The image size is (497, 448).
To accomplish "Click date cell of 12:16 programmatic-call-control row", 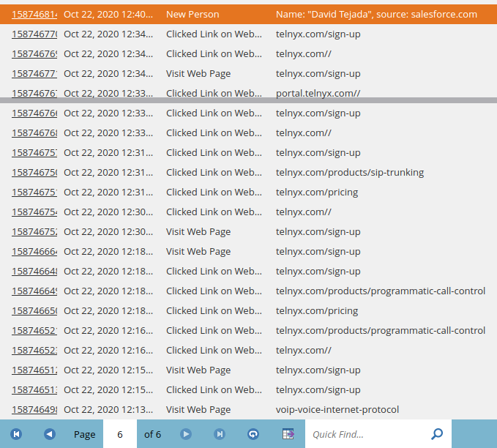I will click(x=108, y=330).
